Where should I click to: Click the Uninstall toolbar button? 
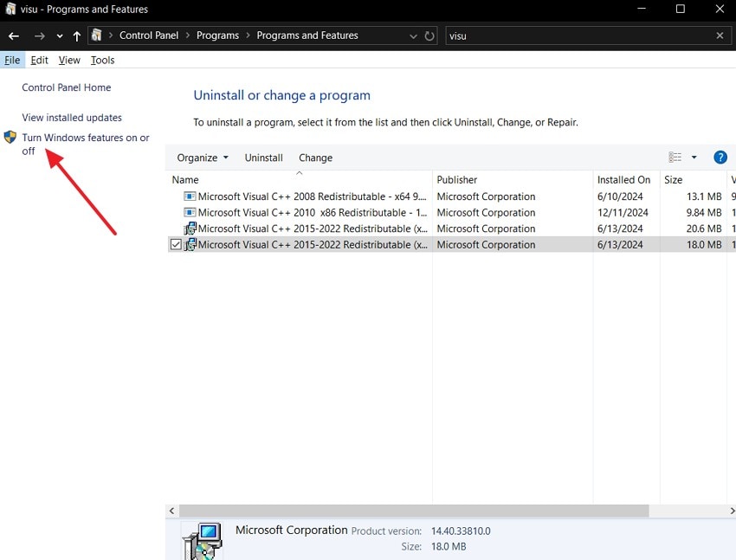tap(263, 158)
